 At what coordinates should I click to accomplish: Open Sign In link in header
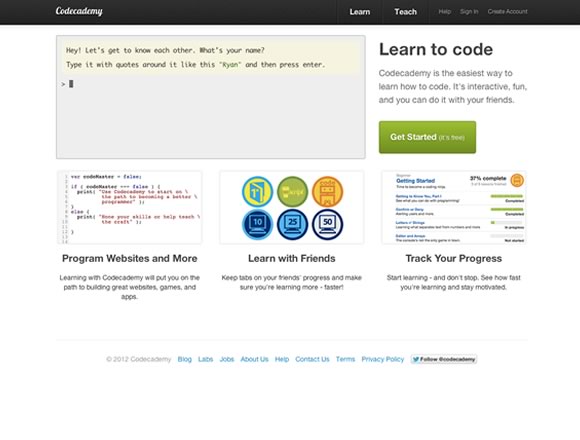pos(469,11)
